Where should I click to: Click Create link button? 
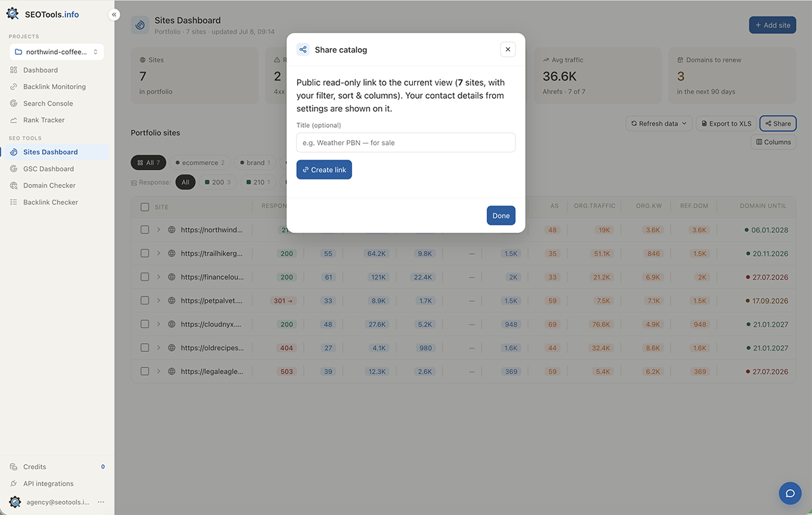324,170
